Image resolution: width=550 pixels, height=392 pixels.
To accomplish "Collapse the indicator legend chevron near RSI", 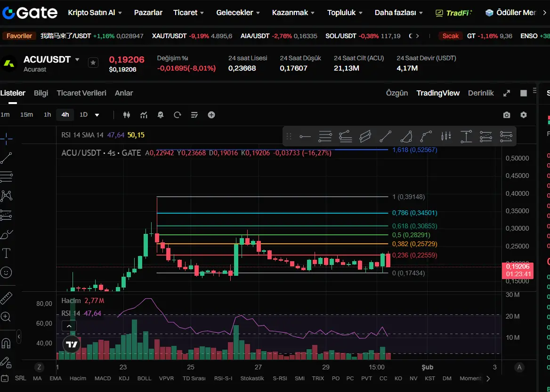I will (69, 327).
